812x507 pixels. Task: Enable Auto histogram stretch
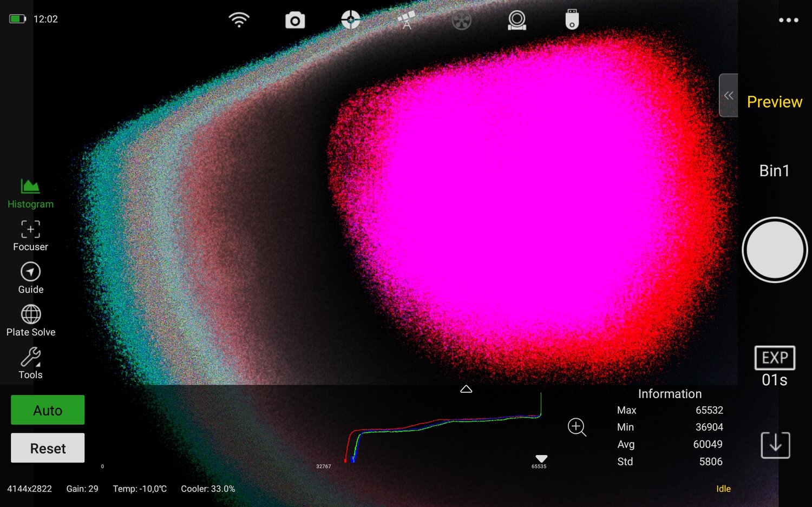pyautogui.click(x=47, y=410)
